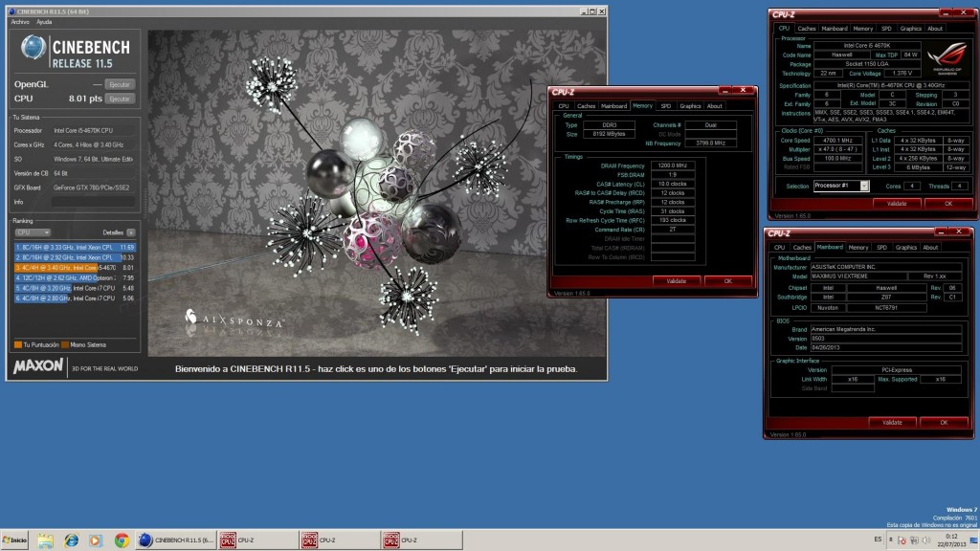Click the ES language indicator
Screen dimensions: 980x551
pos(878,540)
